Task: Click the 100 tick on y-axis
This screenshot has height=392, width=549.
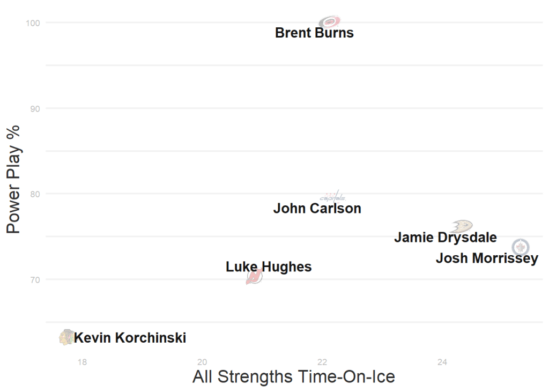Action: pos(34,23)
